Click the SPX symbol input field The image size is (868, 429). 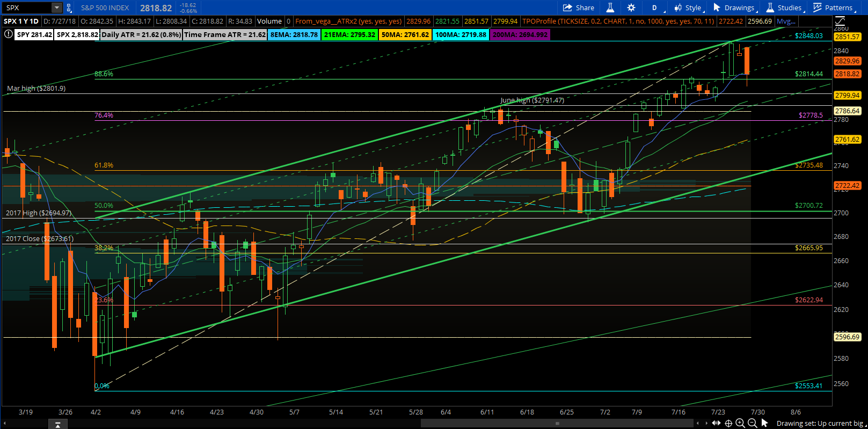point(27,8)
